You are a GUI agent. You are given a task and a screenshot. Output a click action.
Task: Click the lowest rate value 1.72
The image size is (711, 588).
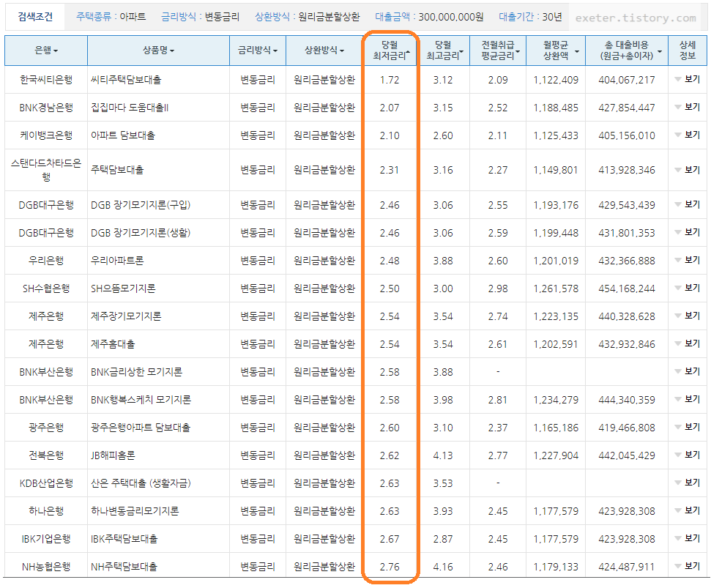[390, 81]
